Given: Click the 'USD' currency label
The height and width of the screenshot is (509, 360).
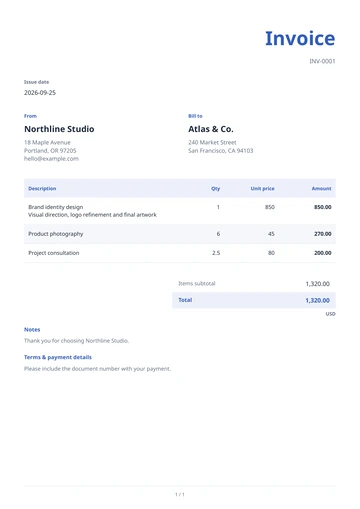Looking at the screenshot, I should (331, 314).
